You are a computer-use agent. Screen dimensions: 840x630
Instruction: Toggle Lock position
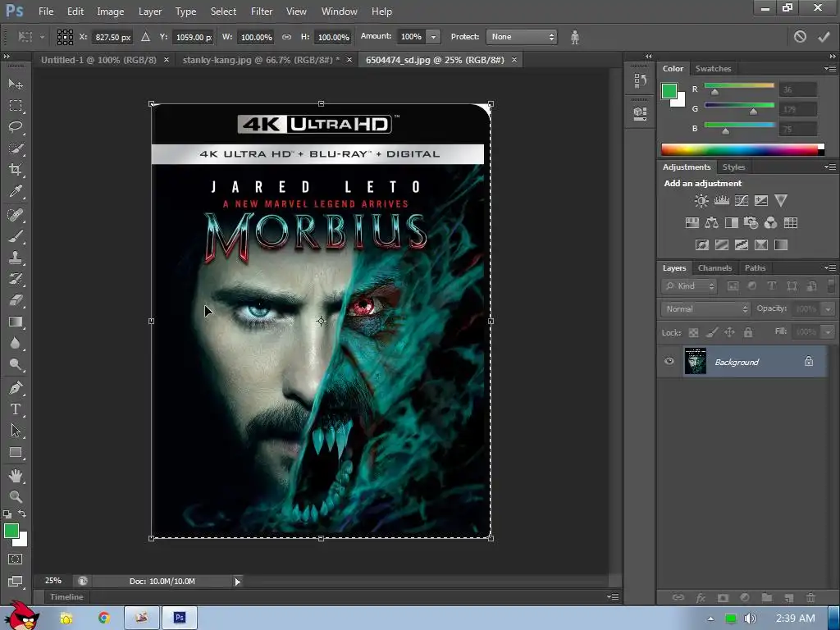(729, 333)
